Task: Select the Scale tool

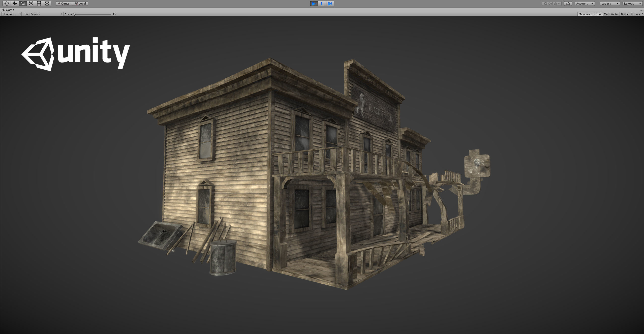Action: [x=31, y=4]
